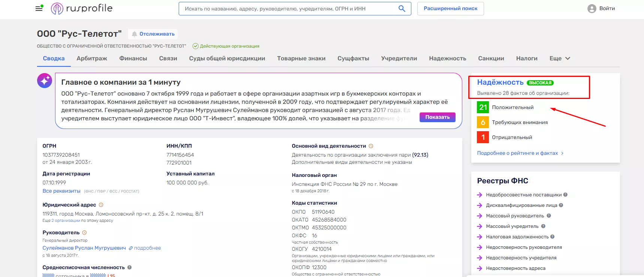Click arrow icon before Недостоверность адреса
Image resolution: width=644 pixels, height=277 pixels.
click(480, 268)
